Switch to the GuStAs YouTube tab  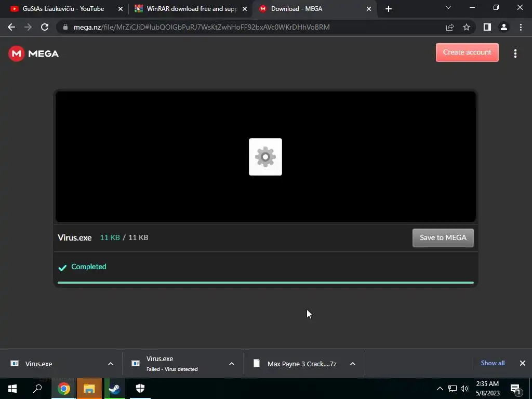pyautogui.click(x=63, y=9)
